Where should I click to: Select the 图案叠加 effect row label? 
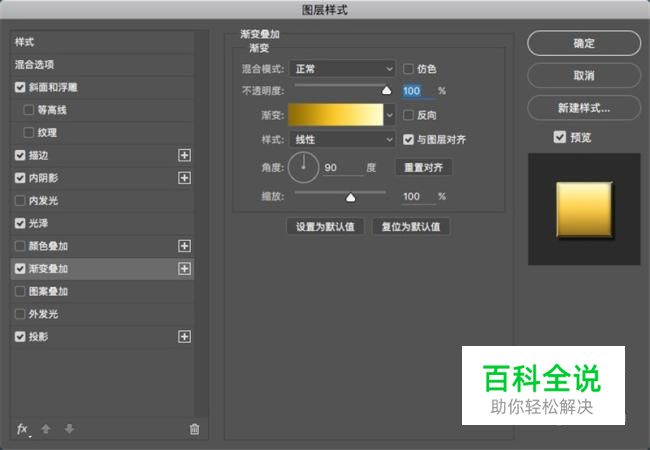[x=48, y=291]
